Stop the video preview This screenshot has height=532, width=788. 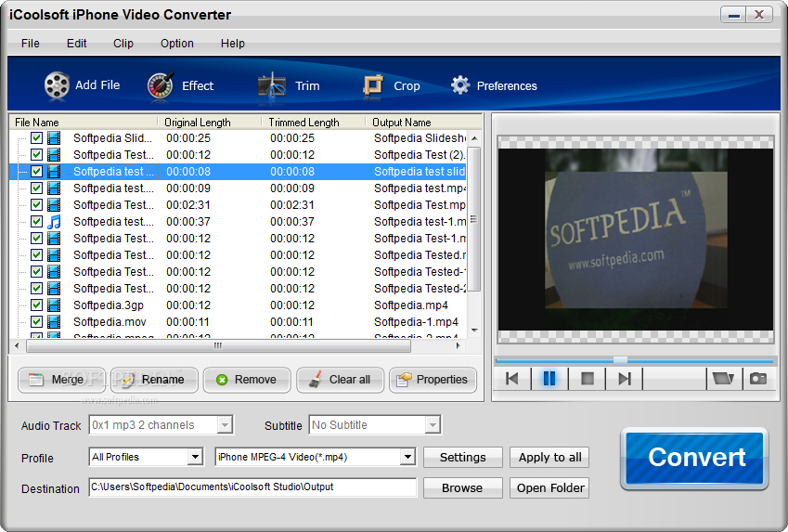tap(587, 379)
